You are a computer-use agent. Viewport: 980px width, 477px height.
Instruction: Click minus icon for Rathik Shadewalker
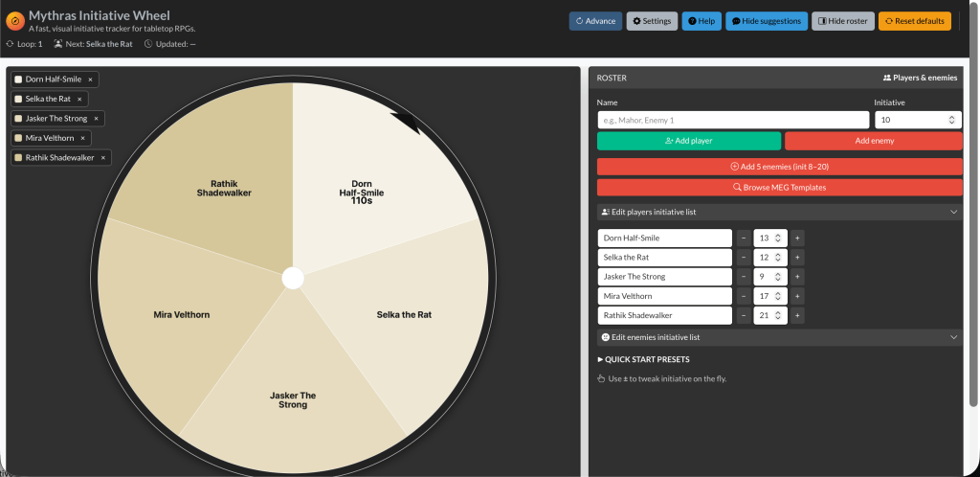pos(743,314)
